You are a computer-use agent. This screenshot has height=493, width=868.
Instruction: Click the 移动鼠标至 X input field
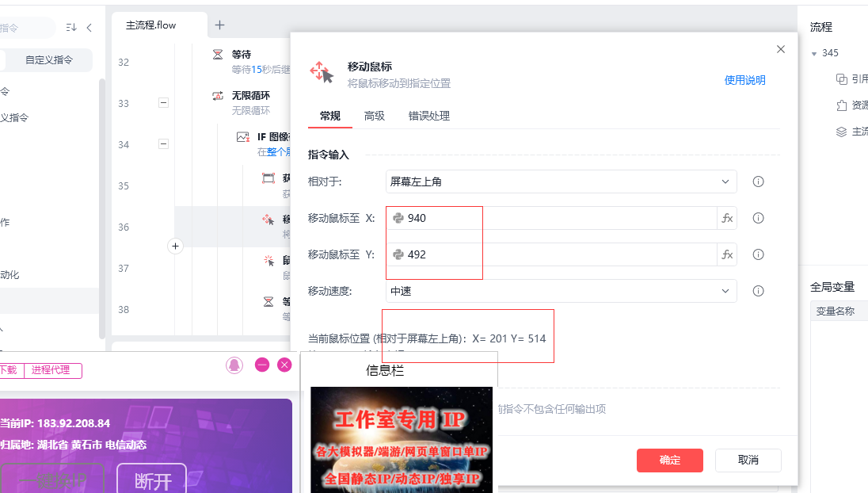tap(551, 218)
